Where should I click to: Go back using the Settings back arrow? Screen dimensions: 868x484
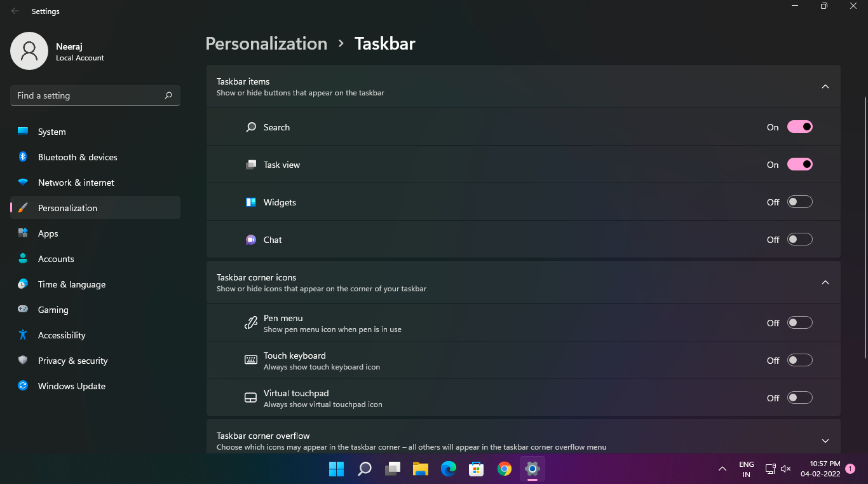coord(15,11)
